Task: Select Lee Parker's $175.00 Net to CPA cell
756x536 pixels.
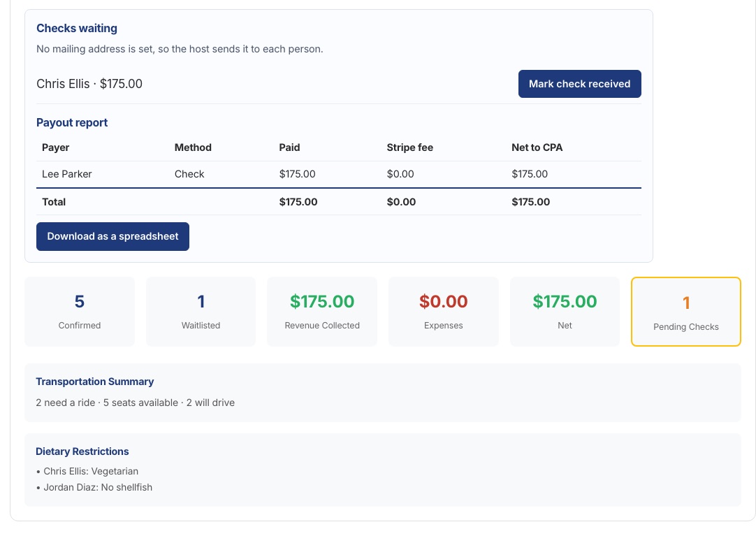Action: 530,174
